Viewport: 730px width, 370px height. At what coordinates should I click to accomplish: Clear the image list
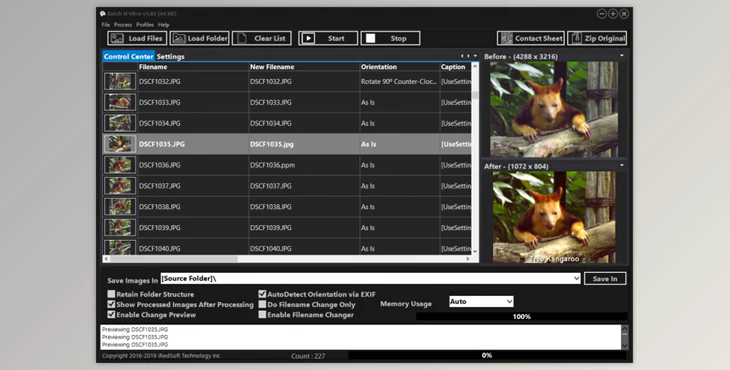(262, 38)
